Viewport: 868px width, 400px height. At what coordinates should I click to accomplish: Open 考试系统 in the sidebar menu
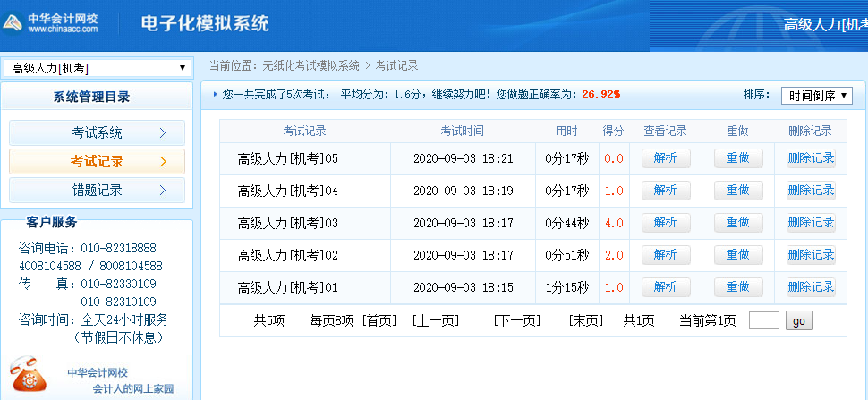[97, 132]
